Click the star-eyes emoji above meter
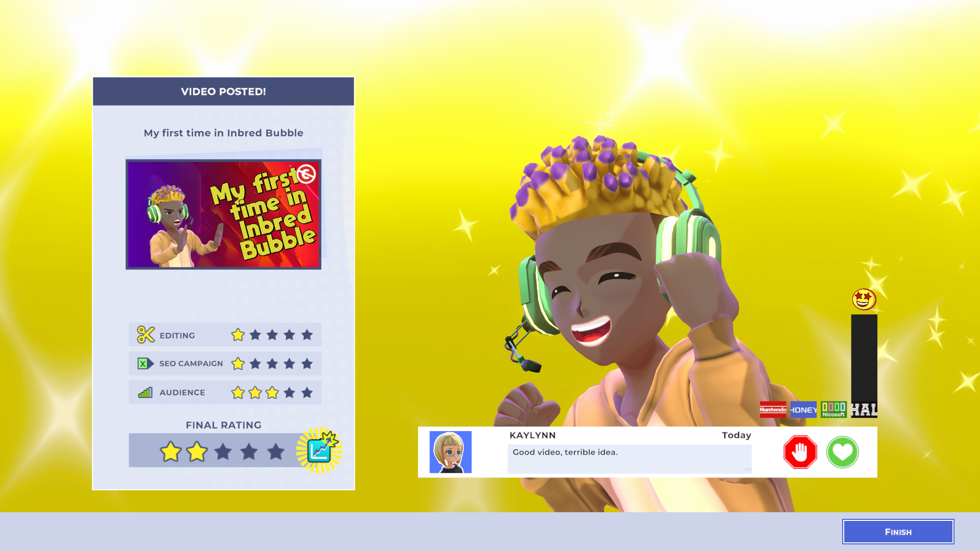This screenshot has height=551, width=980. [x=864, y=299]
